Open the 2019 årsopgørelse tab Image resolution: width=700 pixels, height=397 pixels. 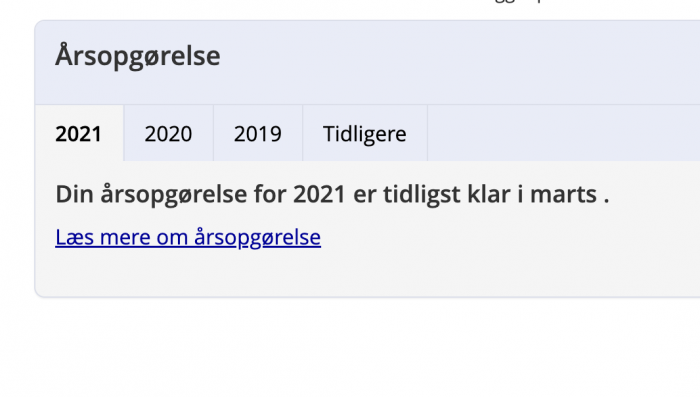[258, 133]
